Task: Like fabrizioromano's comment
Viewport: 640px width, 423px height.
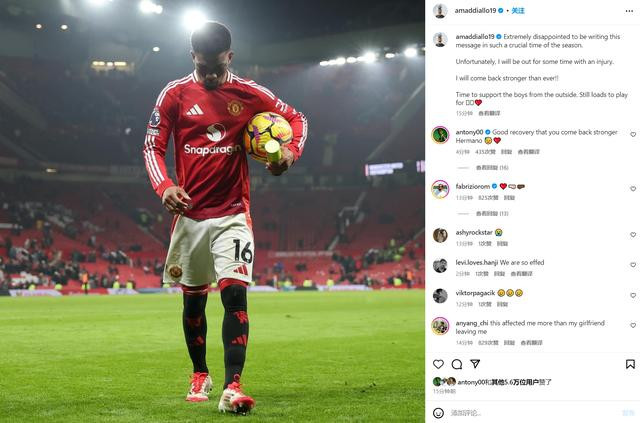Action: [x=633, y=189]
